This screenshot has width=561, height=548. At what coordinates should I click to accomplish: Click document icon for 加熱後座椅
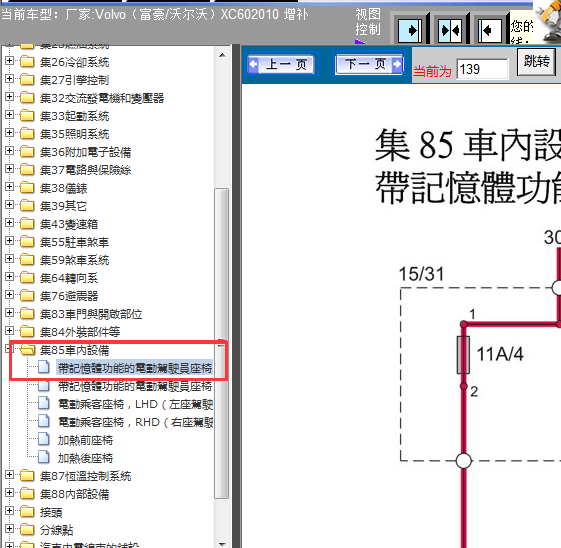pos(44,457)
